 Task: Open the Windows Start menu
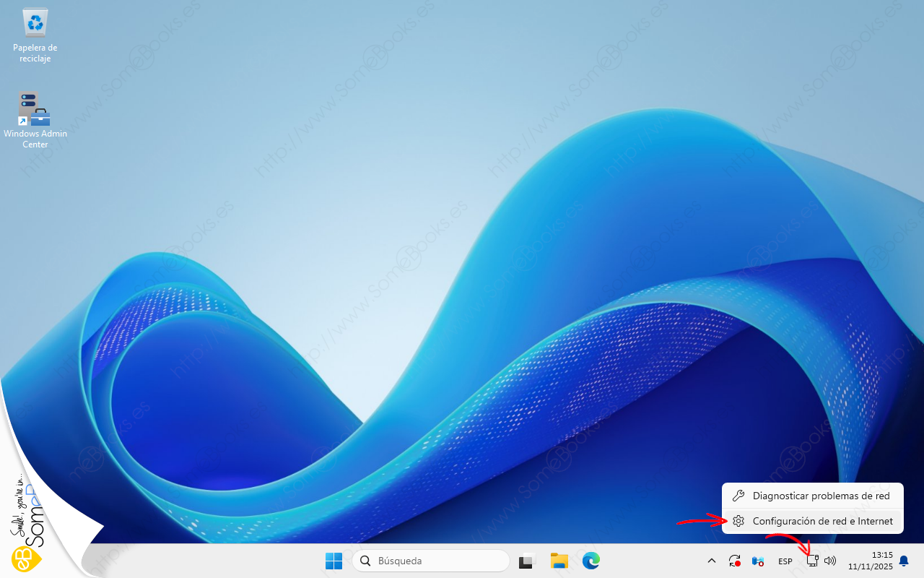[x=334, y=561]
